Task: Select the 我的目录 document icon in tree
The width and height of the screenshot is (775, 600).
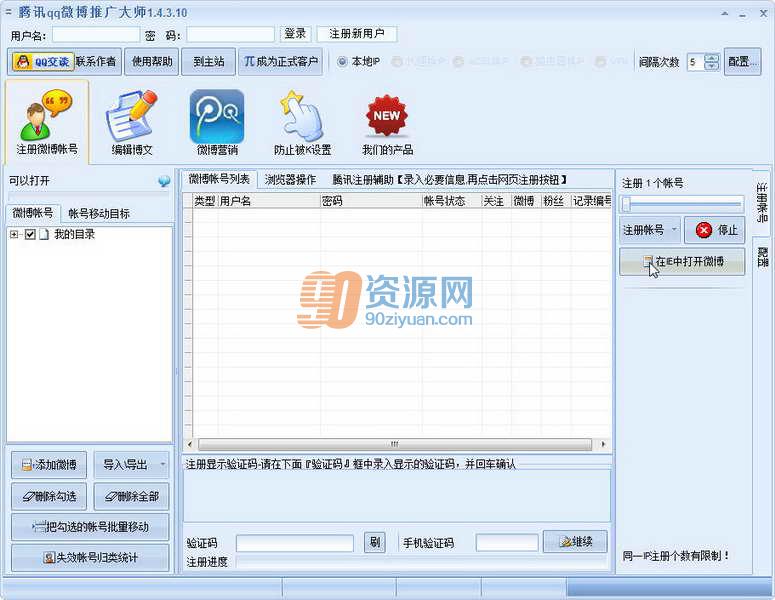Action: 44,234
